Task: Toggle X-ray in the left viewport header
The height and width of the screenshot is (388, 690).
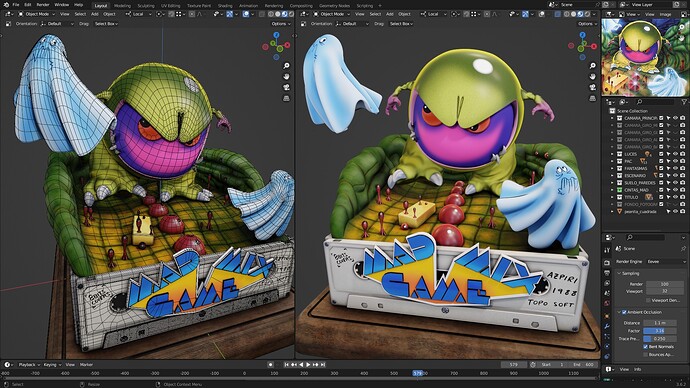Action: (262, 14)
